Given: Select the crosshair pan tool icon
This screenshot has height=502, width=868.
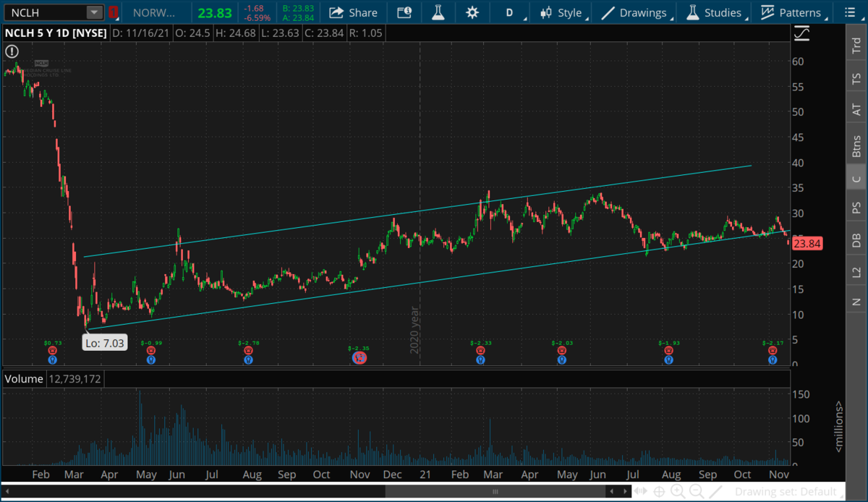Looking at the screenshot, I should point(660,492).
